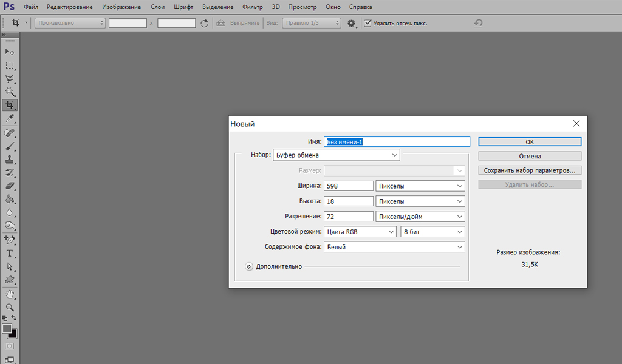This screenshot has width=622, height=364.
Task: Select the Move tool
Action: pyautogui.click(x=10, y=52)
